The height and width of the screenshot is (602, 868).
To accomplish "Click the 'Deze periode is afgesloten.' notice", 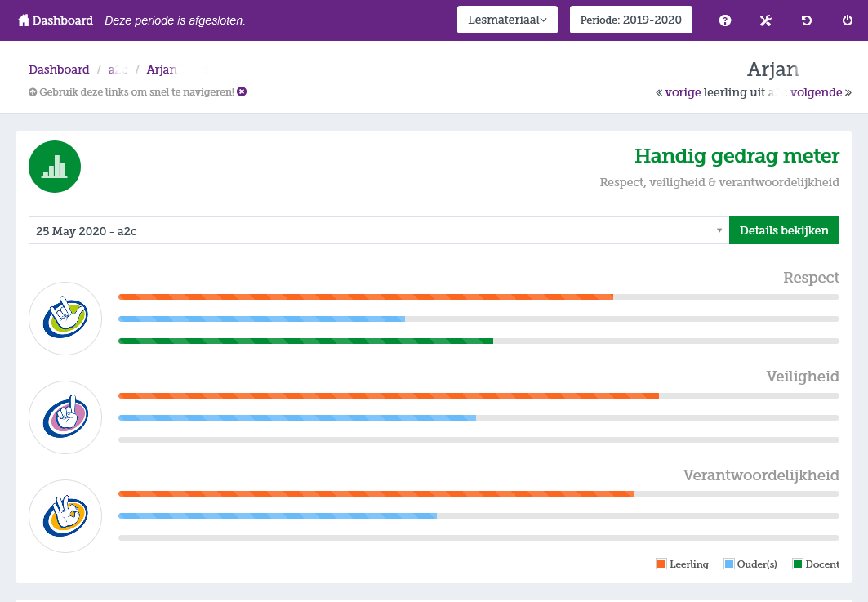I will point(175,20).
